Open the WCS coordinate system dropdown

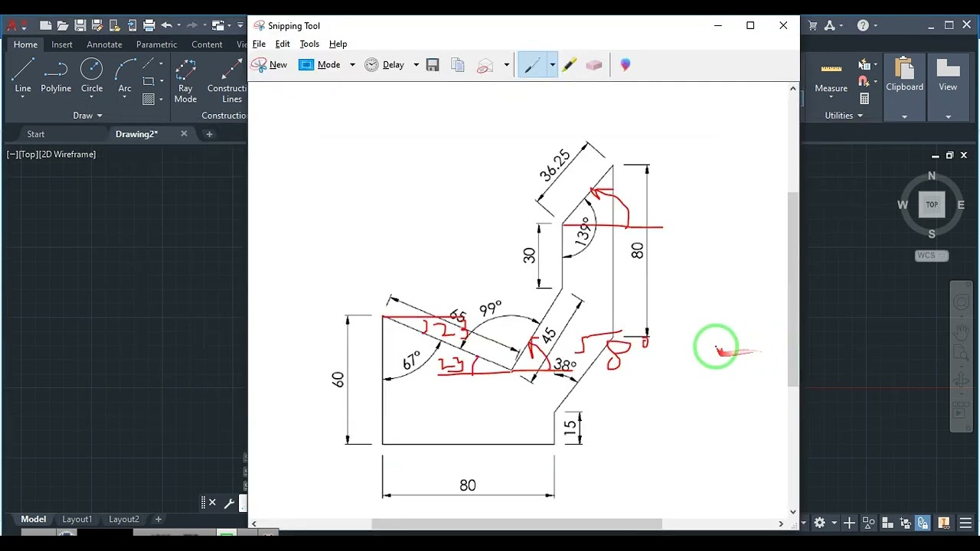[x=932, y=256]
